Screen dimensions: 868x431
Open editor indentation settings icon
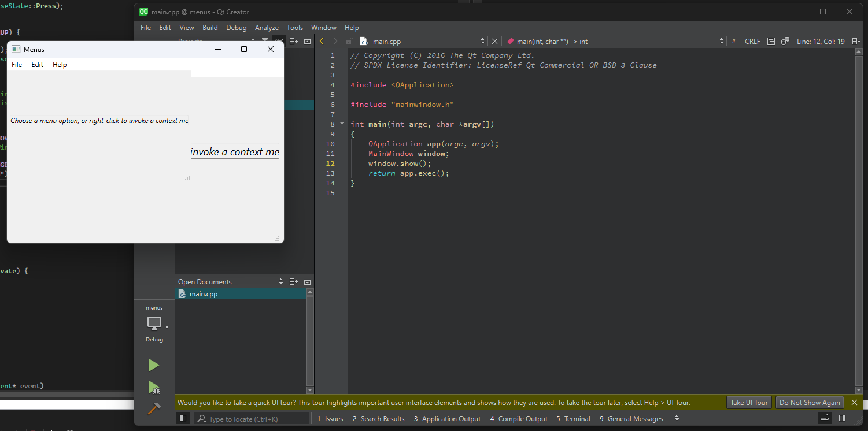coord(771,41)
